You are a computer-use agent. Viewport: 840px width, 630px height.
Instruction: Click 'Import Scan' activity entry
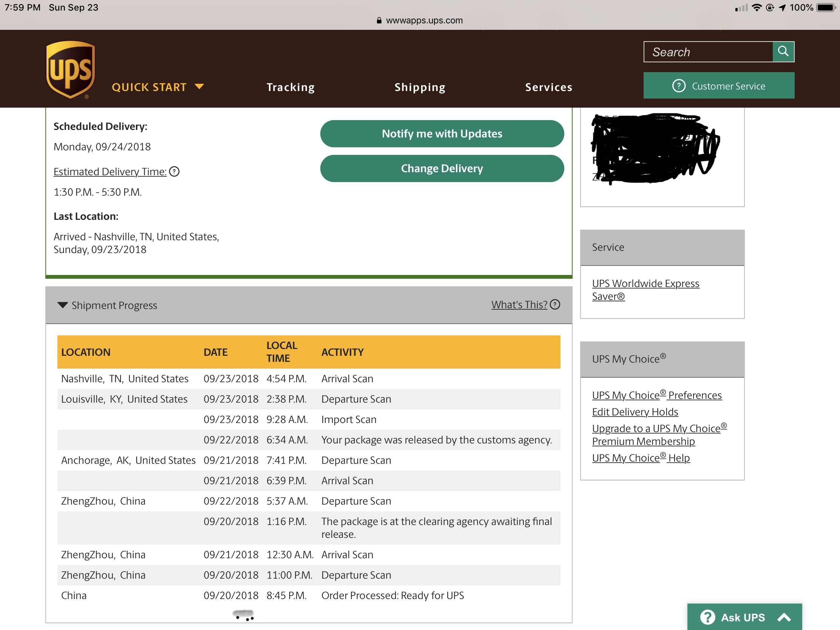tap(349, 420)
